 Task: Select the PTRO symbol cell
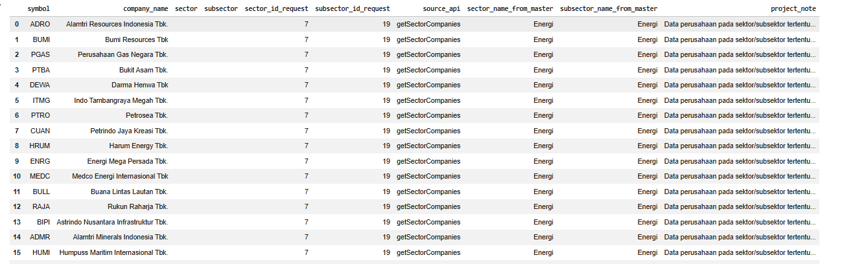(40, 115)
